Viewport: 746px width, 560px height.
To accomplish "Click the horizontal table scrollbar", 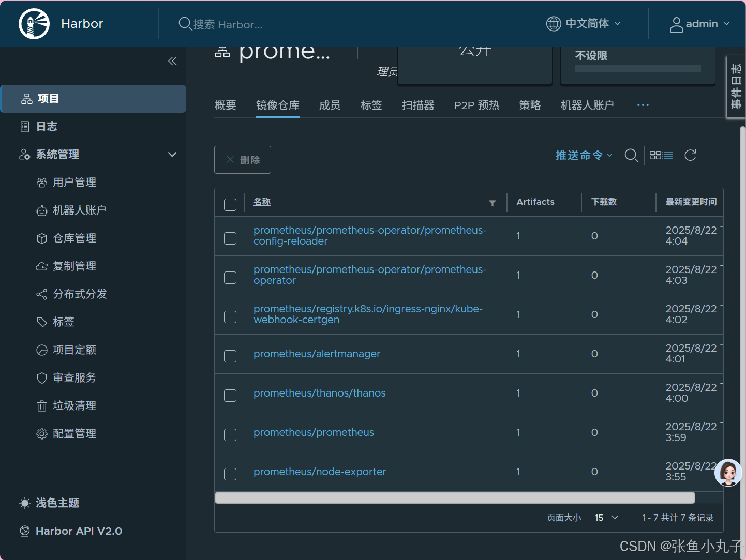I will 455,497.
